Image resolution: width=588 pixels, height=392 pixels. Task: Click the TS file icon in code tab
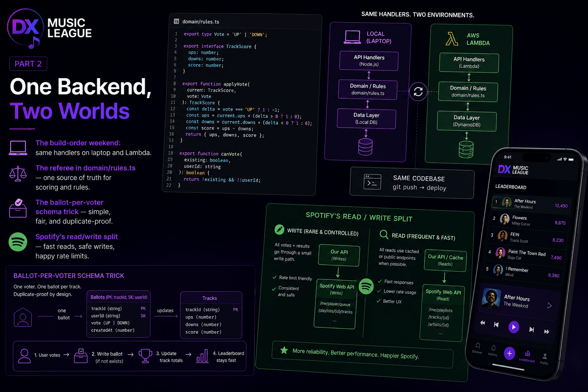click(x=176, y=21)
